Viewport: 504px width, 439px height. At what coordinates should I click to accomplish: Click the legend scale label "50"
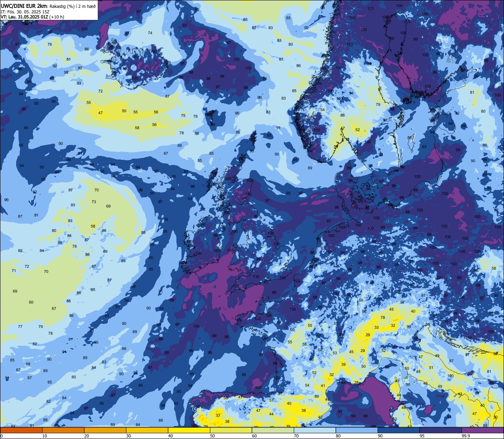point(212,436)
